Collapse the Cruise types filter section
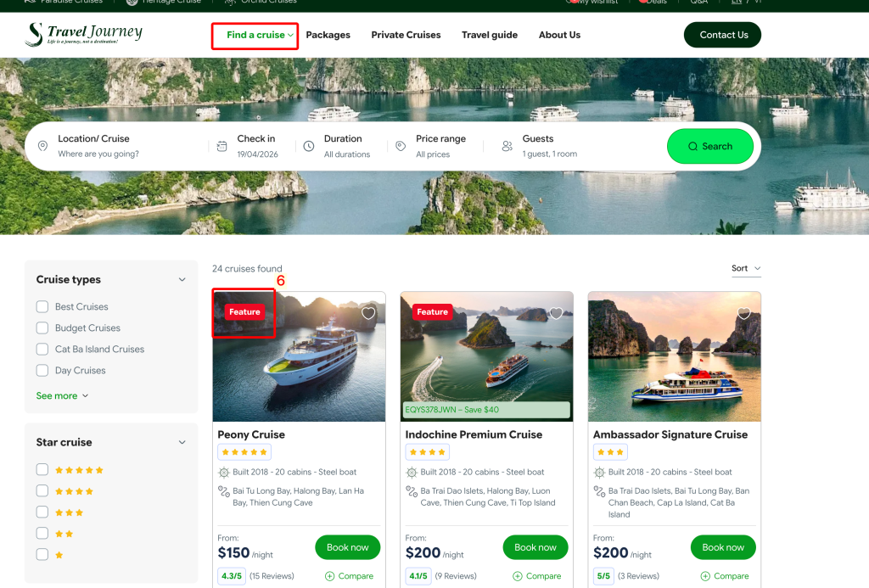Screen dimensions: 869x588 [x=182, y=279]
